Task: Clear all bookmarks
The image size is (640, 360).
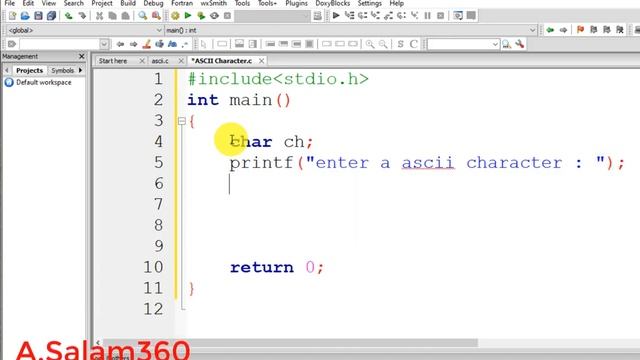Action: 620,30
